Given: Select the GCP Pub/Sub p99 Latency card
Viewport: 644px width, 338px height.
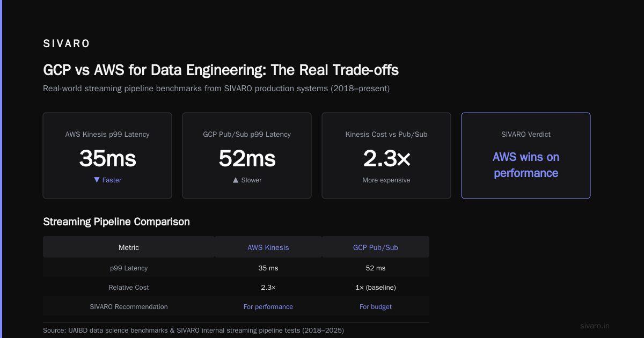Looking at the screenshot, I should 247,156.
